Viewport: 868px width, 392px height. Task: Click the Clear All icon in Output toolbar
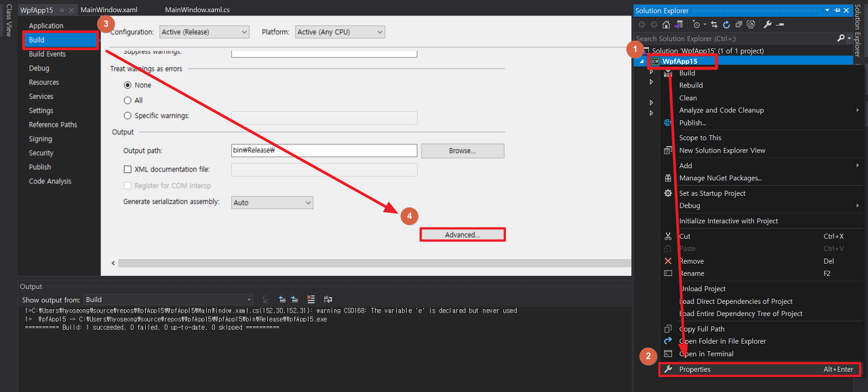311,299
